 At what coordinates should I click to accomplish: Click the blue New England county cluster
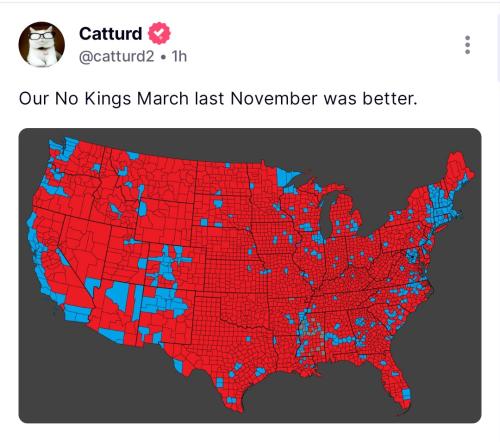tap(442, 208)
